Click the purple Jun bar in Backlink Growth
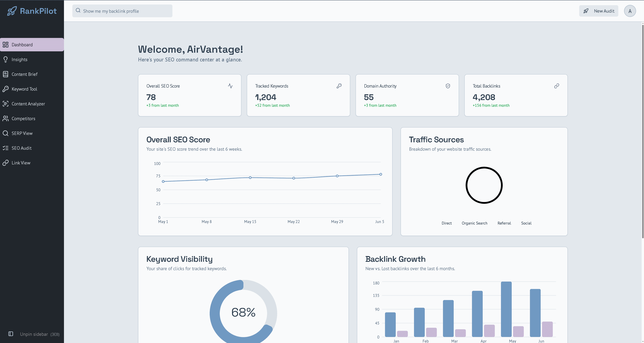This screenshot has height=343, width=644. [547, 329]
